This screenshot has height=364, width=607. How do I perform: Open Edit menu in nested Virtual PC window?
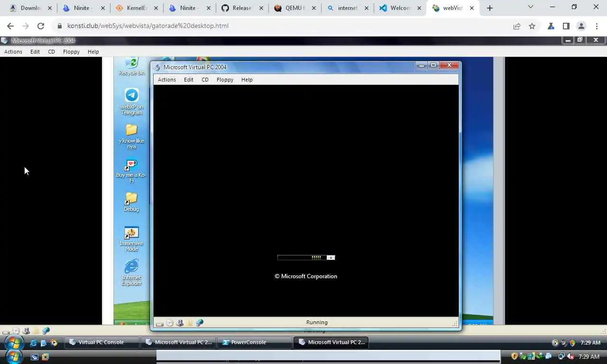pos(188,80)
